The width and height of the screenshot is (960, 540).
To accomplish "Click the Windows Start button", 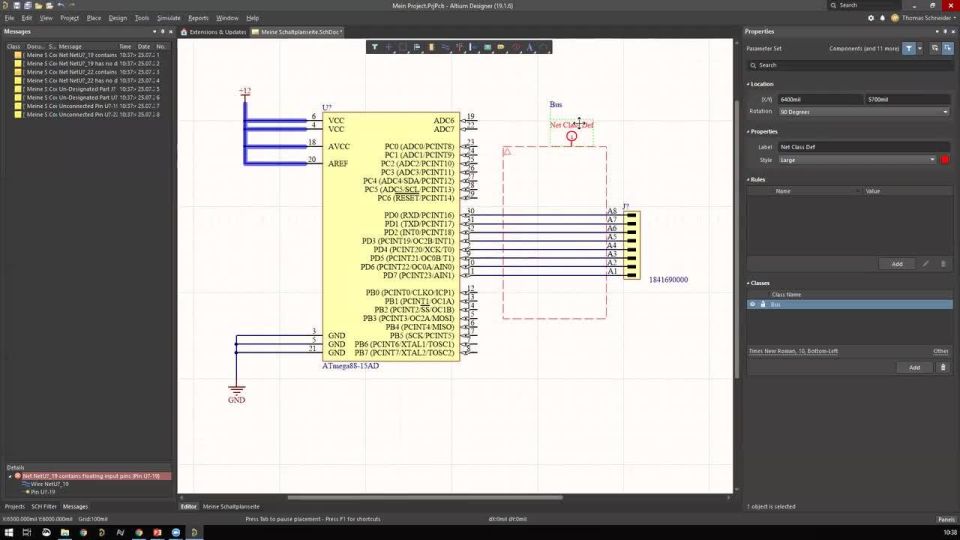I will tap(9, 532).
